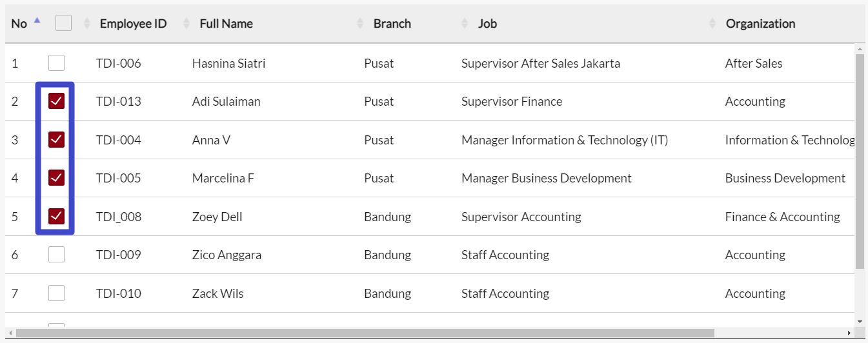This screenshot has height=343, width=868.
Task: Uncheck Anna V's row checkbox
Action: click(57, 139)
